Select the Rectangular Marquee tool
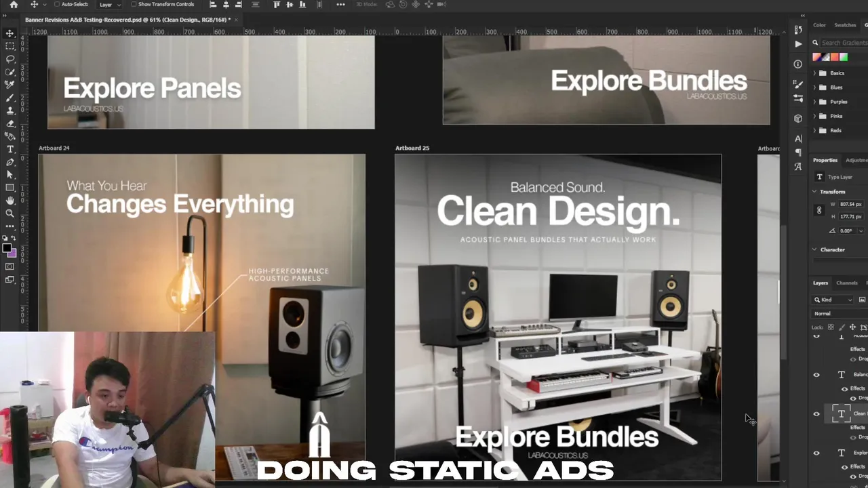 [x=10, y=46]
